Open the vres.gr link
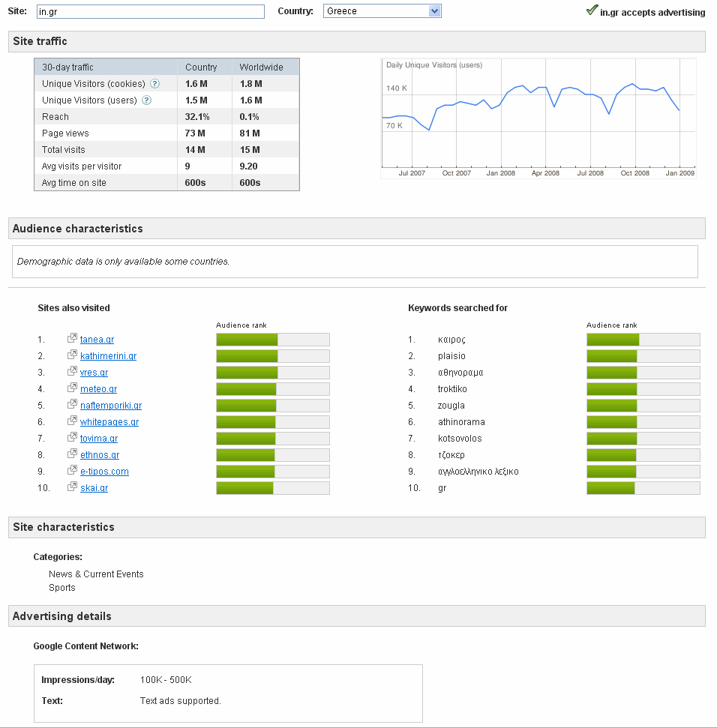Screen dimensions: 717x728 tap(94, 373)
